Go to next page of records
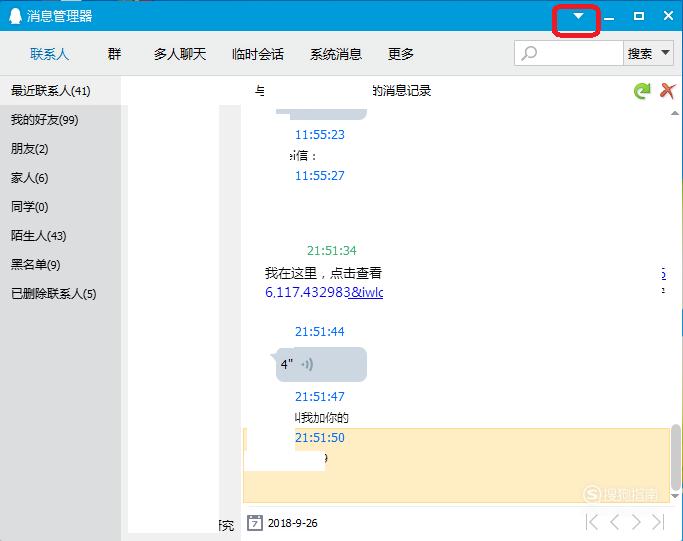This screenshot has height=541, width=683. point(636,522)
